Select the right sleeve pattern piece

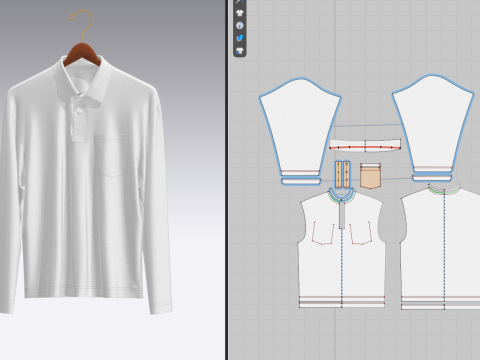(x=433, y=123)
